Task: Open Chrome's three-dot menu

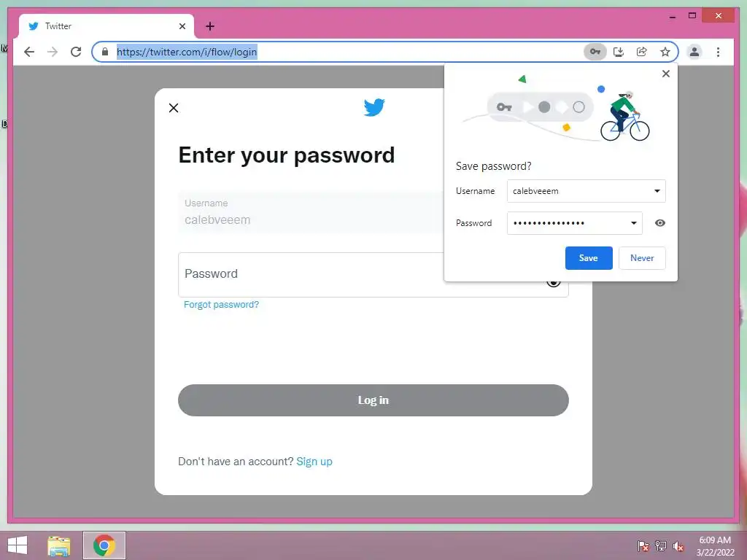Action: point(718,52)
